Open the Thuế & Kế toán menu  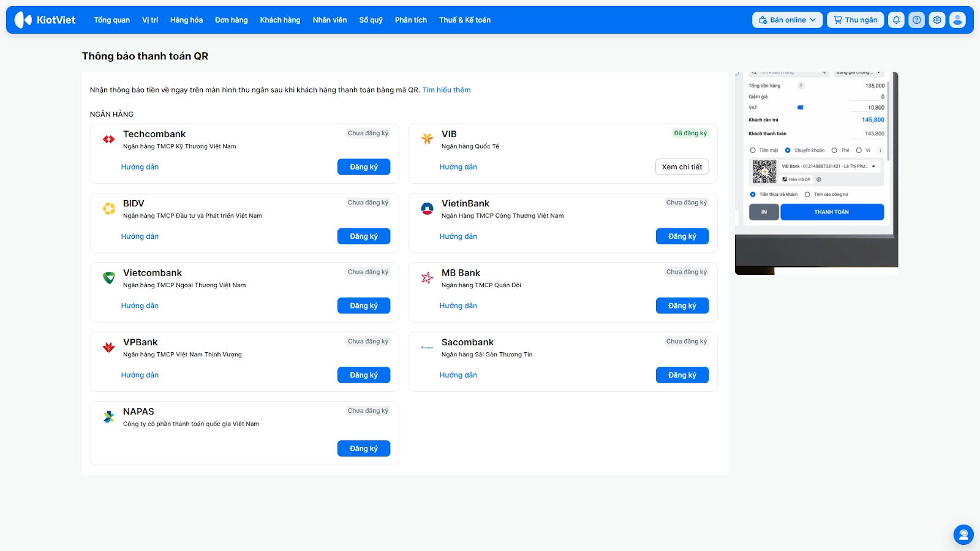click(x=465, y=20)
